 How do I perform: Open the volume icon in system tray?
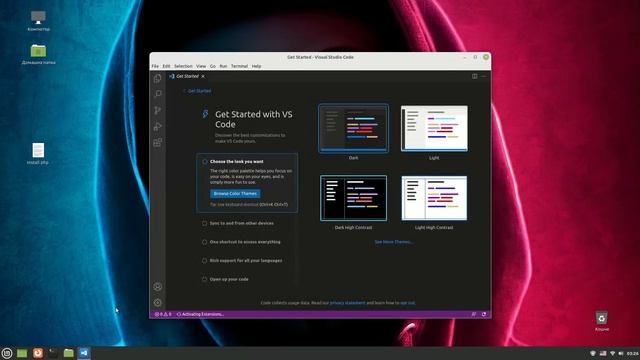click(x=621, y=353)
